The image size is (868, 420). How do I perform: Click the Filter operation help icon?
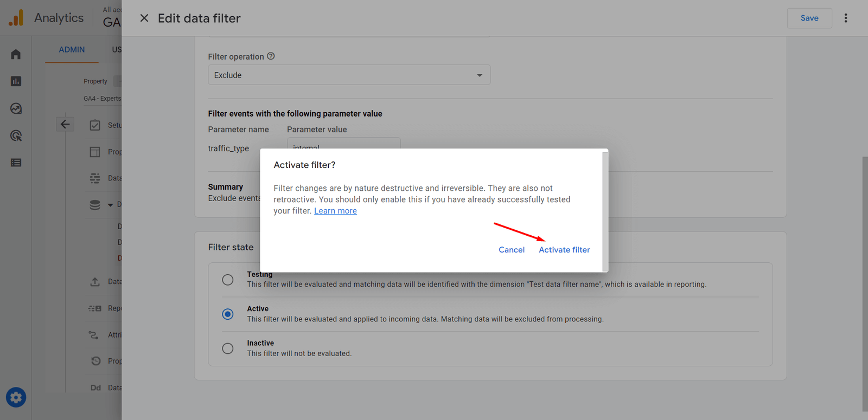click(x=271, y=56)
